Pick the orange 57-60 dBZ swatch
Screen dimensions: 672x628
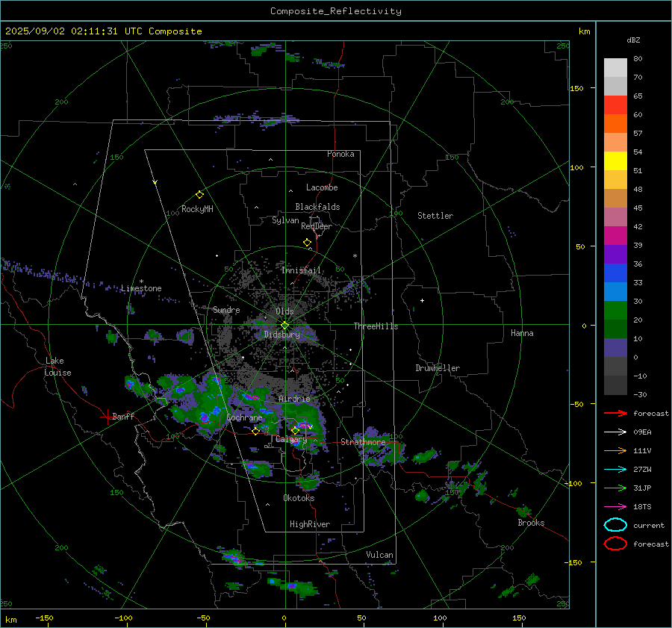[x=615, y=124]
